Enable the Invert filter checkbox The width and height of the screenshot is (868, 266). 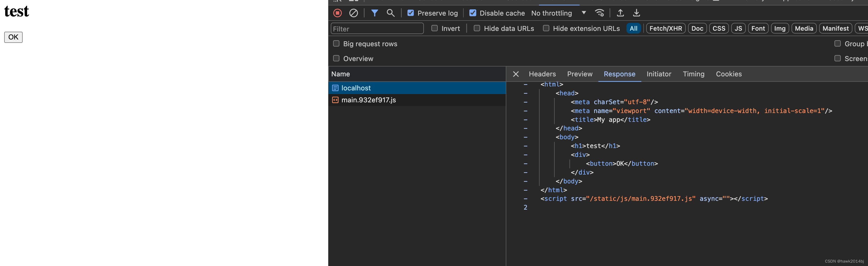pyautogui.click(x=435, y=28)
